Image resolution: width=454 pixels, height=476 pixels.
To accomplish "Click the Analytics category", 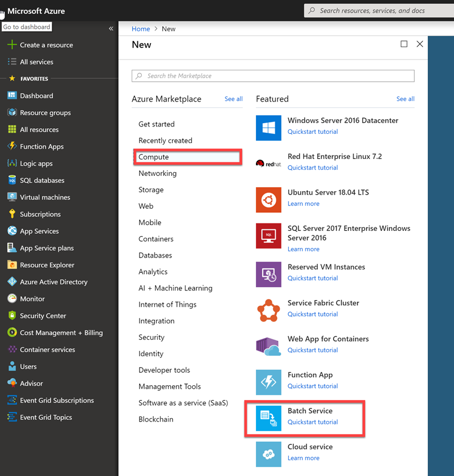I will [153, 272].
